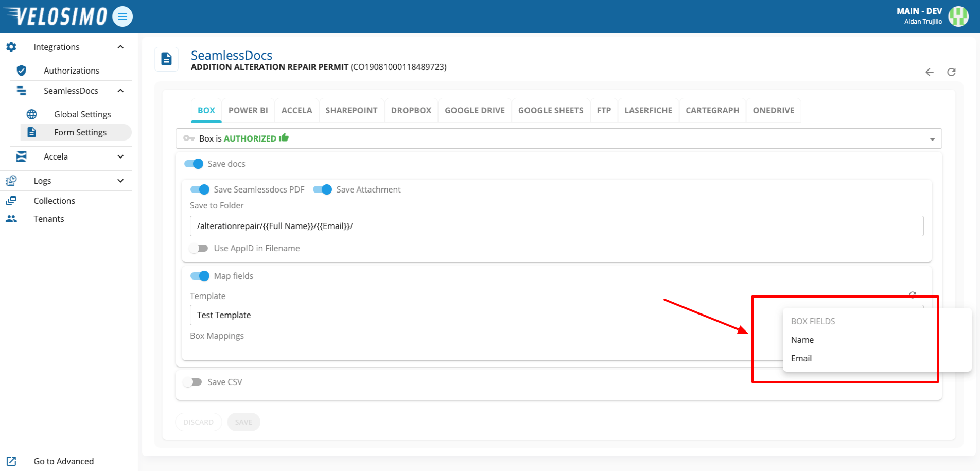980x471 pixels.
Task: Click the SeamlessDocs form document icon
Action: coord(166,59)
